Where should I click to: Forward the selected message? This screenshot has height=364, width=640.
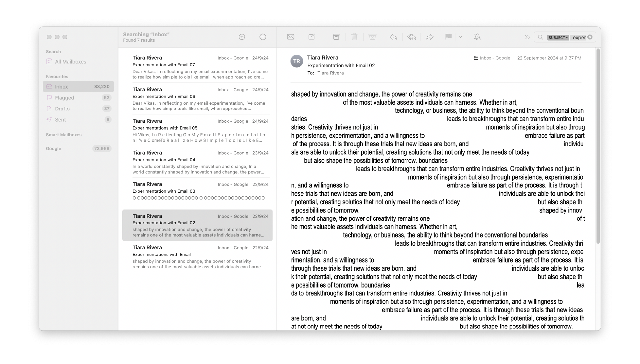pos(430,37)
